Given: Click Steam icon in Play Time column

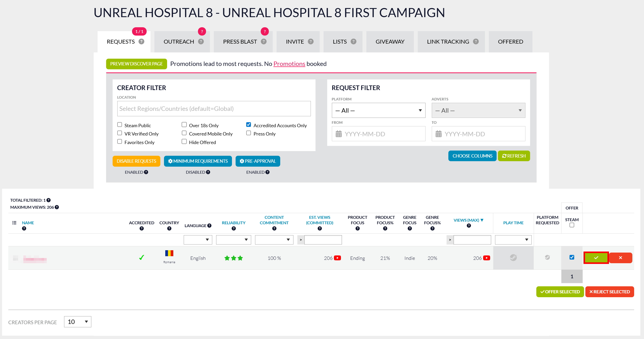Looking at the screenshot, I should coord(513,257).
